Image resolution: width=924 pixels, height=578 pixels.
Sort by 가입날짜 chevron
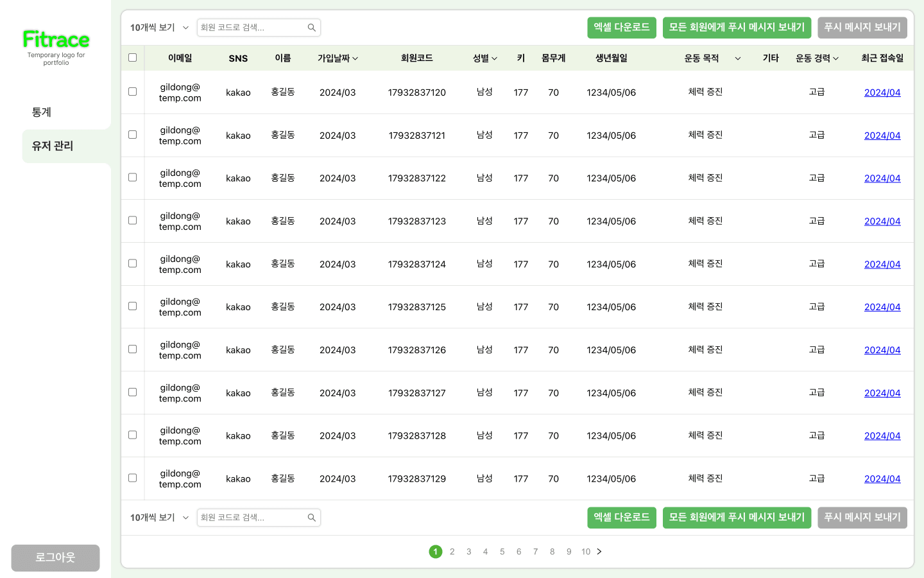[x=355, y=58]
